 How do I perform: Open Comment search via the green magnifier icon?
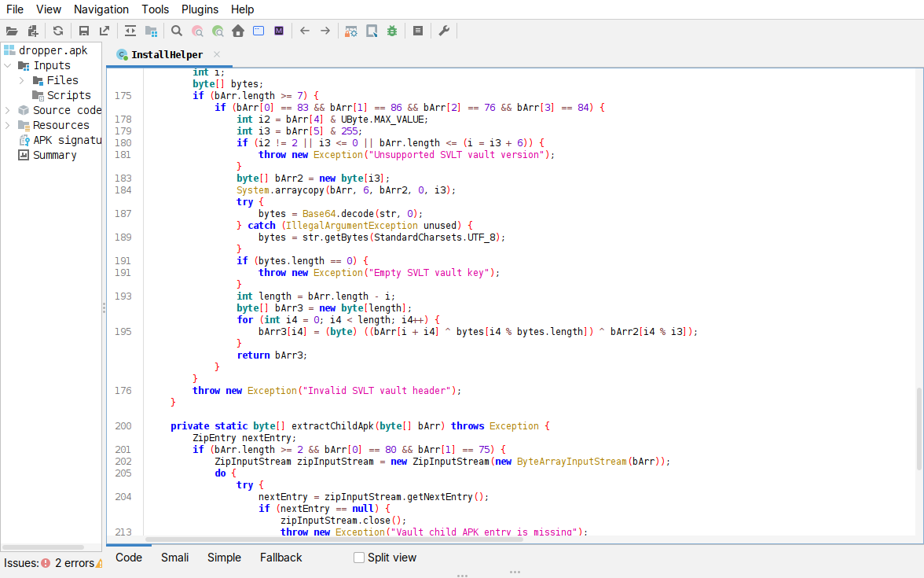(x=218, y=31)
